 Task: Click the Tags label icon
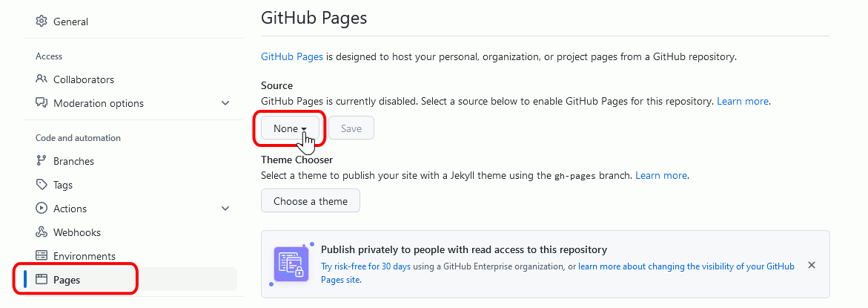pos(42,185)
